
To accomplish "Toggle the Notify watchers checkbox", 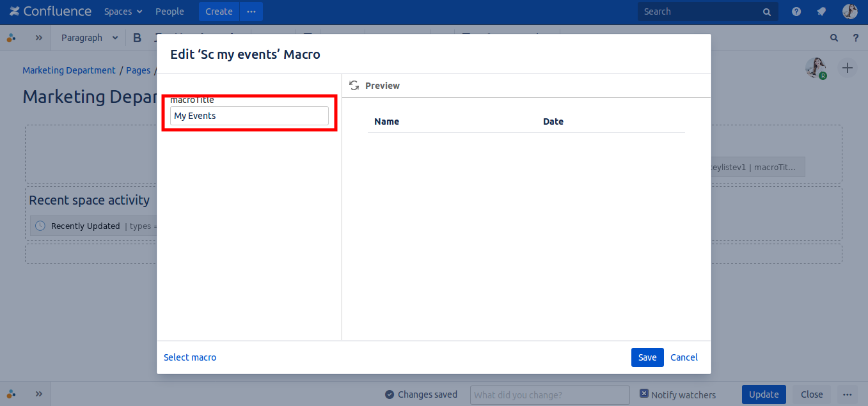I will coord(644,394).
